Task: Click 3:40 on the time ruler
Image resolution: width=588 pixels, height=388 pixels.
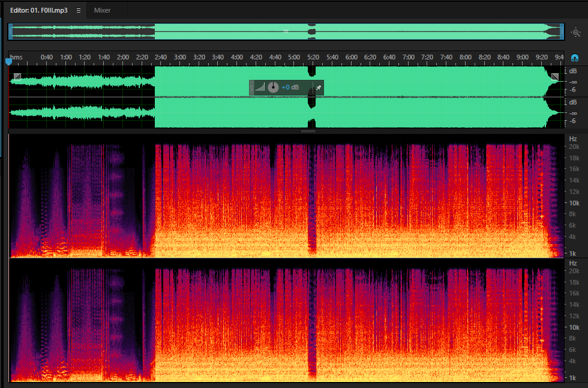Action: 218,57
